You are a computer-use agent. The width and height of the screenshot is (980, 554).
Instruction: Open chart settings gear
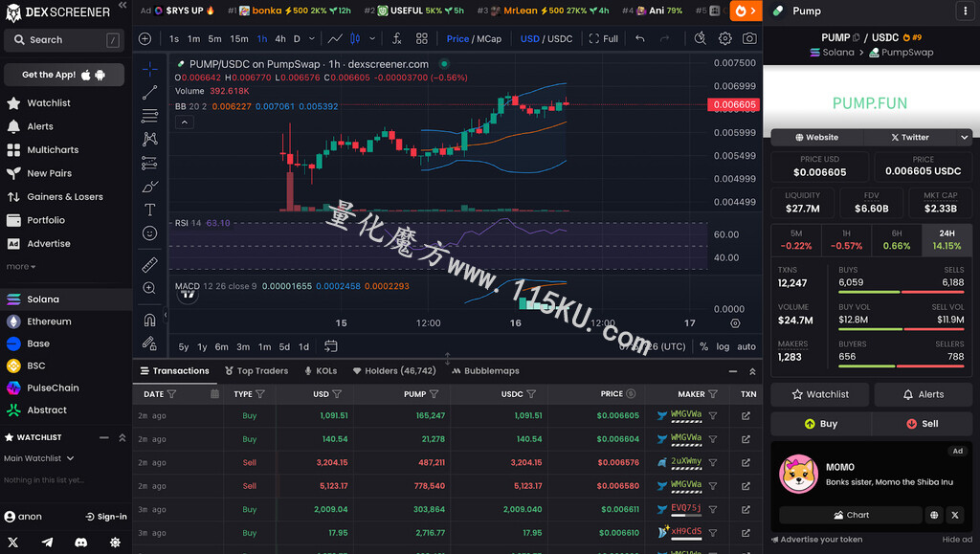pos(725,38)
